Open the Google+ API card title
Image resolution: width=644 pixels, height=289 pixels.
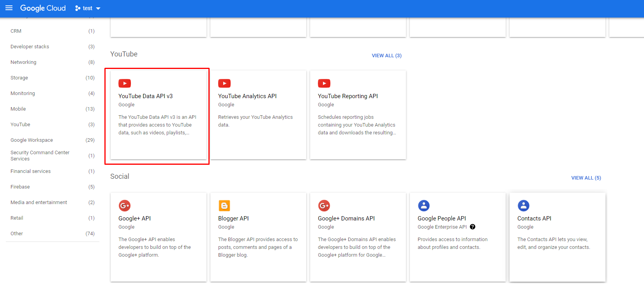(134, 219)
